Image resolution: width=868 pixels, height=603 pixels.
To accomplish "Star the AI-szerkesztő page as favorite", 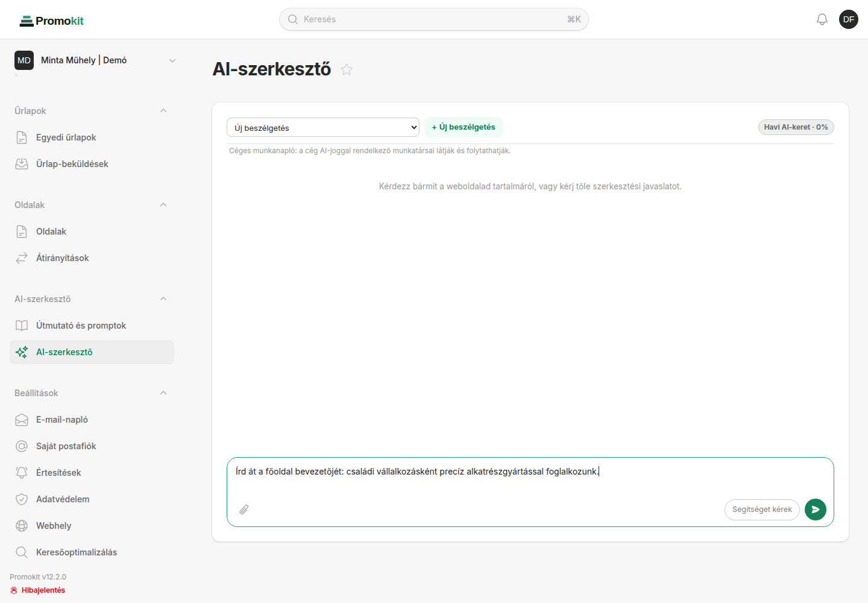I will point(347,69).
